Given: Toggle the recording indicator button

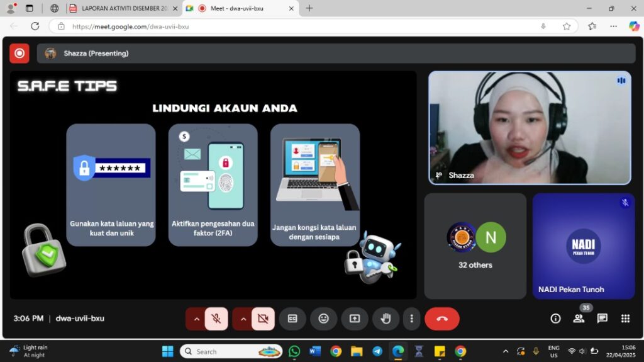Looking at the screenshot, I should pos(19,54).
